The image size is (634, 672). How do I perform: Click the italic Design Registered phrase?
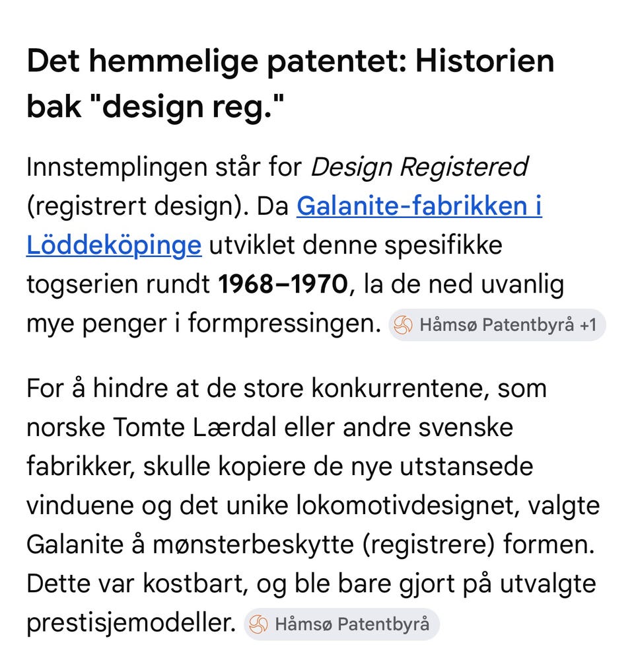point(419,167)
